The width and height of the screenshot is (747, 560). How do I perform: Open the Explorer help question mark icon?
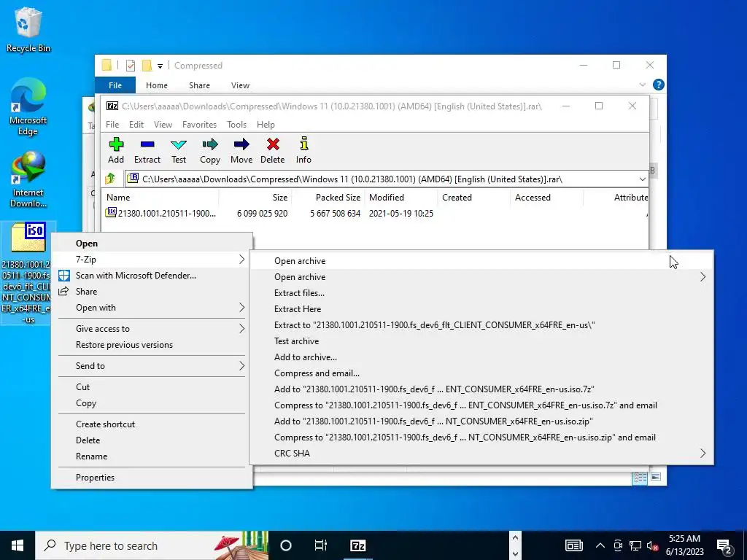coord(659,85)
